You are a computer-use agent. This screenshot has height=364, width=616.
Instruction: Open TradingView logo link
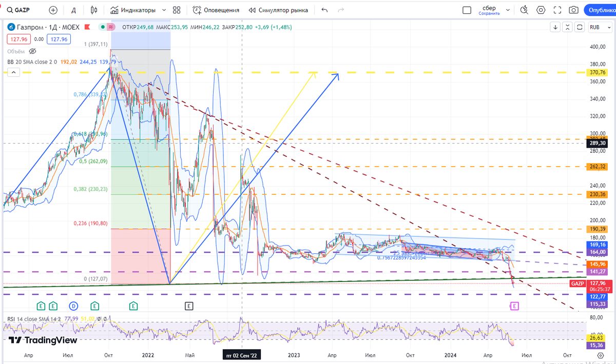43,340
